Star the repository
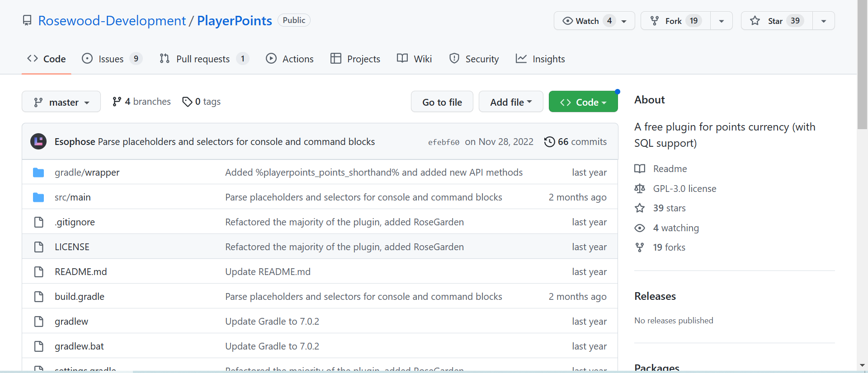This screenshot has width=868, height=373. tap(777, 21)
